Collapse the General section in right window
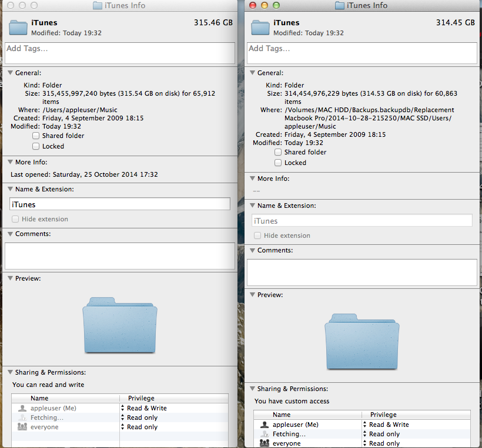The width and height of the screenshot is (482, 448). tap(252, 73)
